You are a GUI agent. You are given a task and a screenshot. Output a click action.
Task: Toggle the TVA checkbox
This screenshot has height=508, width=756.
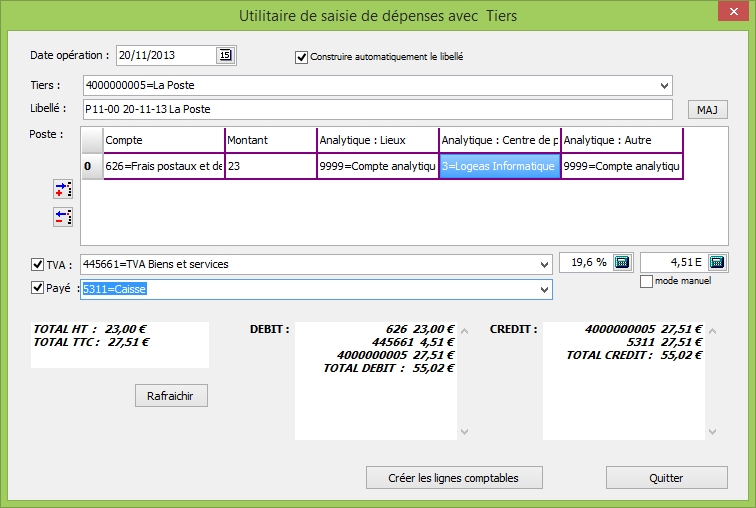[x=38, y=264]
